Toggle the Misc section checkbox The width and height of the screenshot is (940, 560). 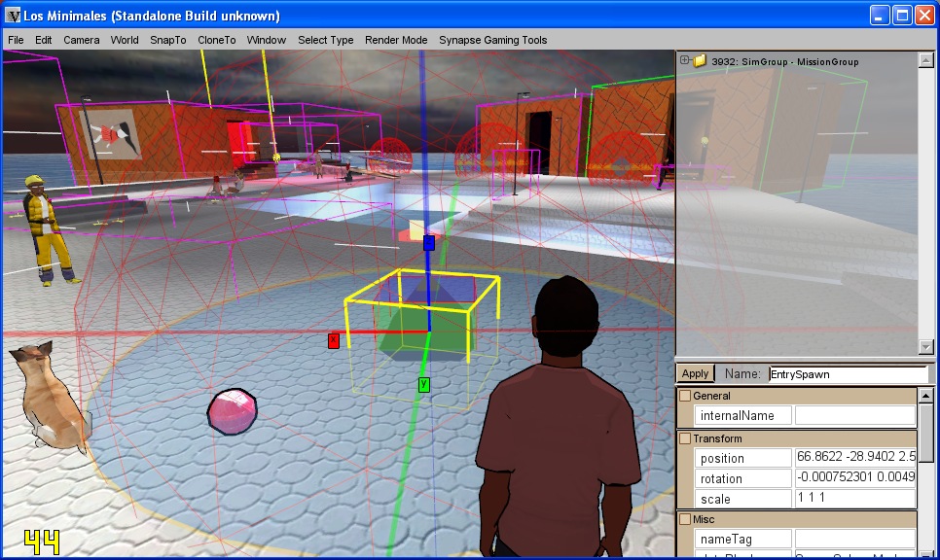pyautogui.click(x=685, y=519)
